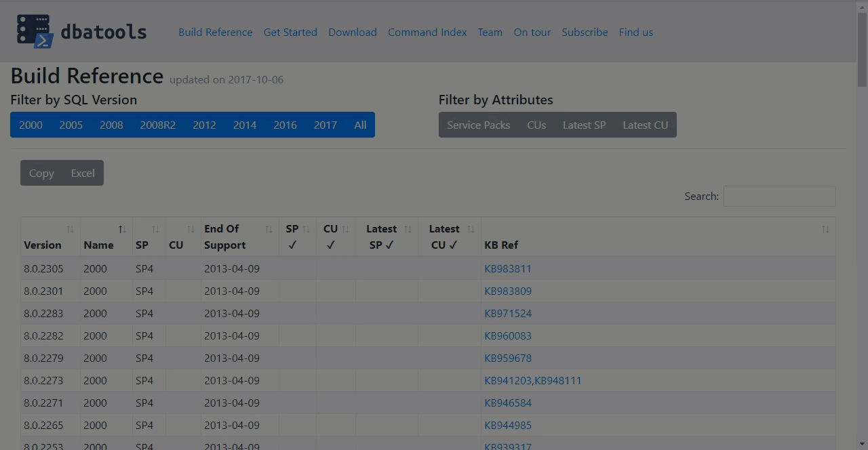This screenshot has width=868, height=450.
Task: Toggle the CUs attribute filter
Action: click(536, 125)
